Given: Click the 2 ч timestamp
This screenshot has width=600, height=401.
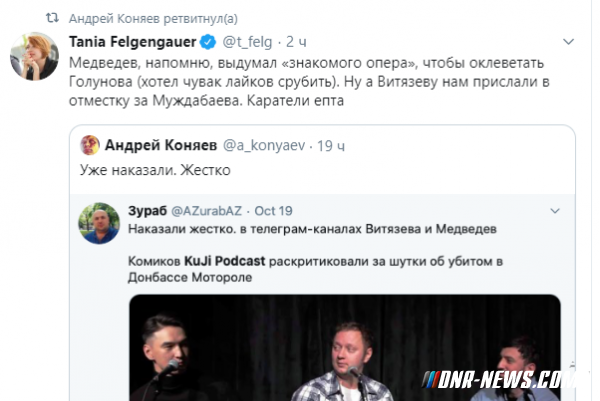Looking at the screenshot, I should [296, 42].
